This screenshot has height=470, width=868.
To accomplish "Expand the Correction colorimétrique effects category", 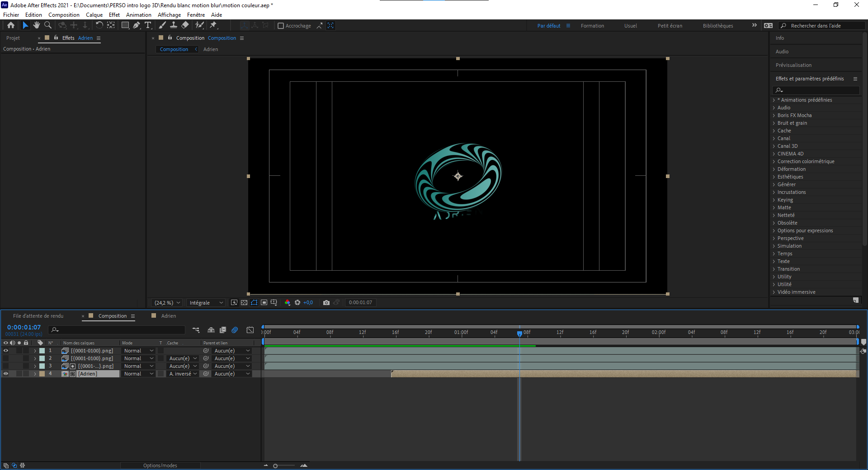I will point(774,161).
